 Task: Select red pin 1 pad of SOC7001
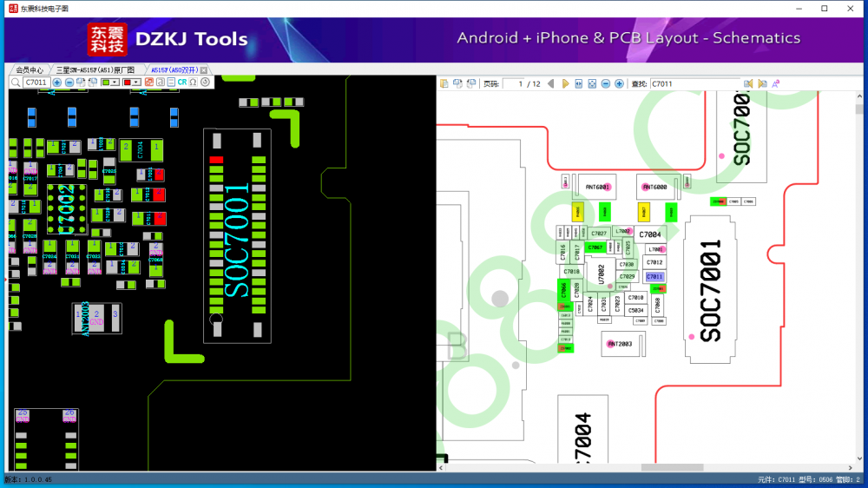pos(216,160)
